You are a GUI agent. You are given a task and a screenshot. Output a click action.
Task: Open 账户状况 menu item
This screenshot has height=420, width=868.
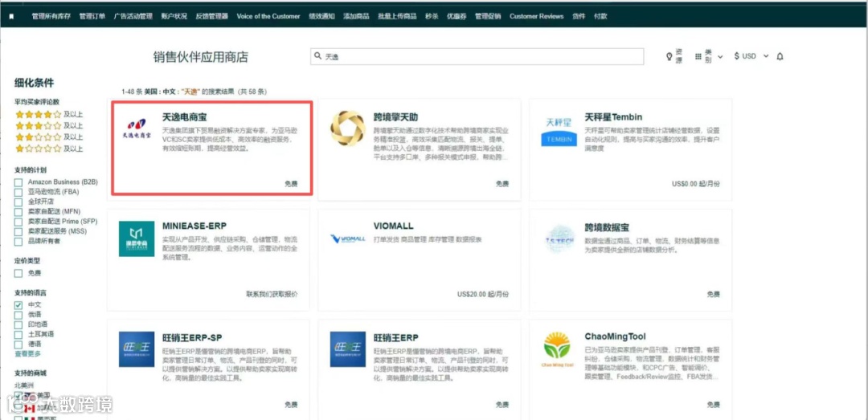(174, 17)
